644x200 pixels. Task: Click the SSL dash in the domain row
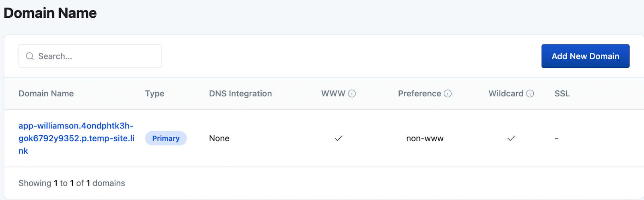(556, 139)
